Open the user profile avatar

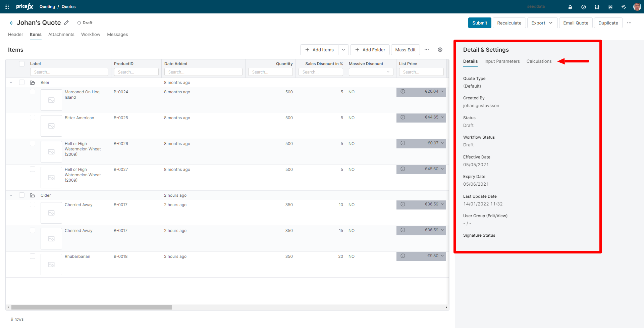coord(637,7)
